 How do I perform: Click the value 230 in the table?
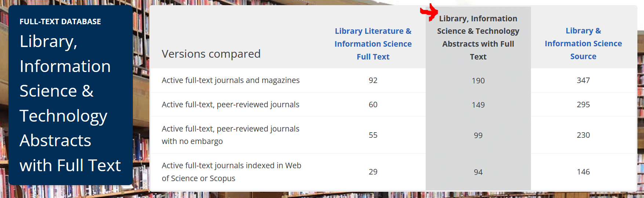pyautogui.click(x=583, y=135)
